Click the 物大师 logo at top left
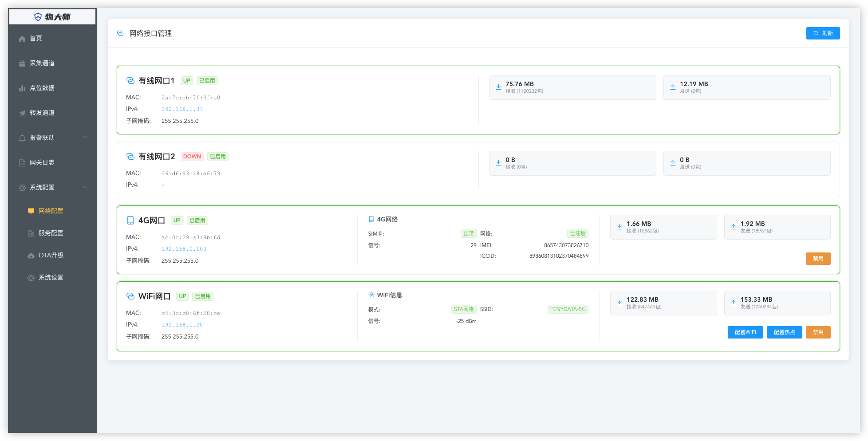 coord(52,17)
